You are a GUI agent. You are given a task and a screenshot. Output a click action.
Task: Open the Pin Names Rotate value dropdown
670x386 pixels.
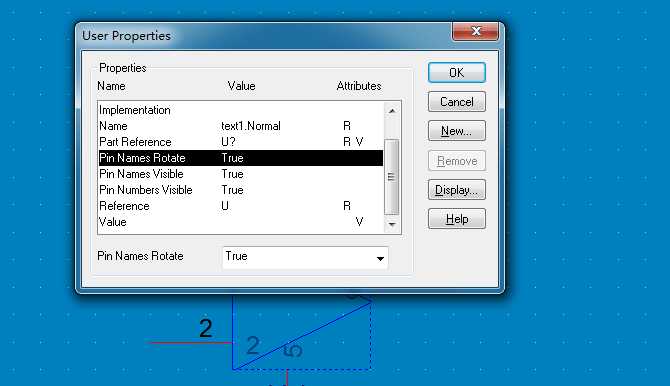380,258
